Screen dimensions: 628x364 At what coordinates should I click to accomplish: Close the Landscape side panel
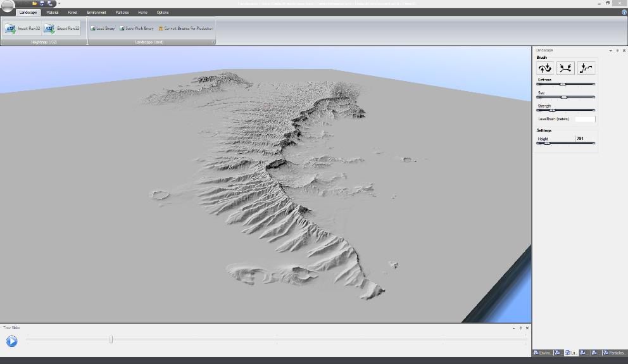pos(624,51)
